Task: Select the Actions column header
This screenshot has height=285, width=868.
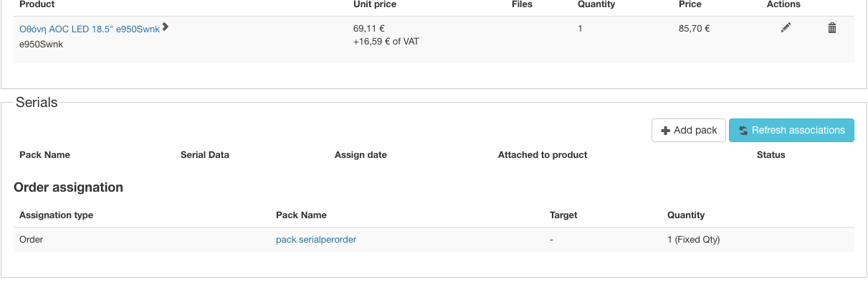Action: coord(783,4)
